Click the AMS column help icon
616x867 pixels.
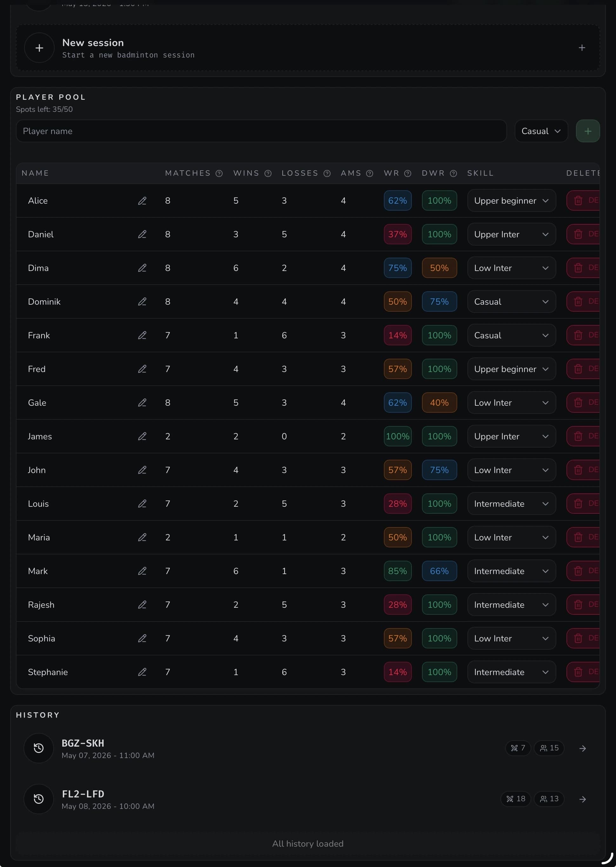pyautogui.click(x=370, y=173)
